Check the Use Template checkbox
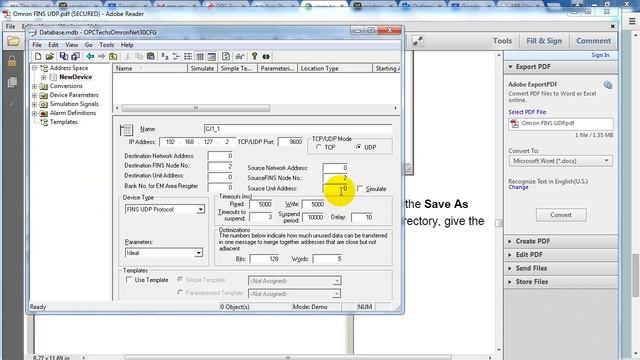This screenshot has width=640, height=360. click(x=129, y=280)
